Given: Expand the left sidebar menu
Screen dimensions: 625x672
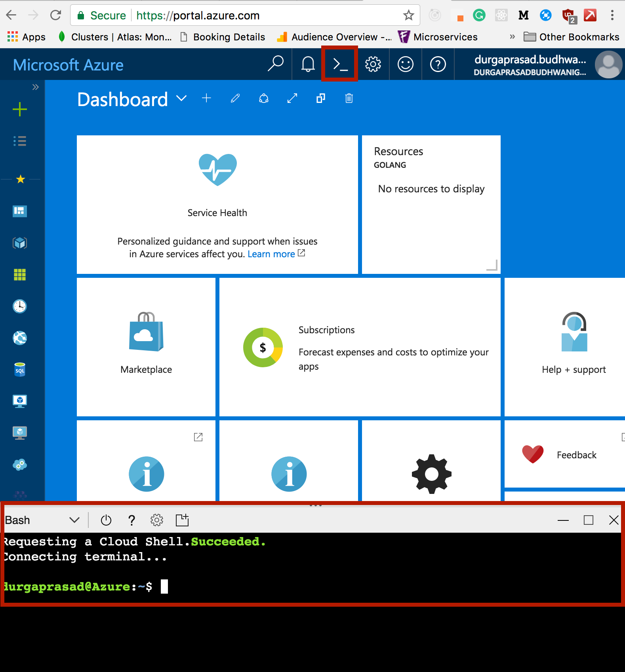Looking at the screenshot, I should tap(36, 87).
